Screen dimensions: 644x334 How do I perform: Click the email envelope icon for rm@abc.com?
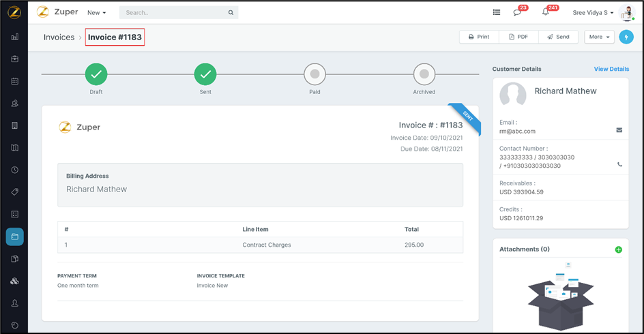[x=619, y=130]
